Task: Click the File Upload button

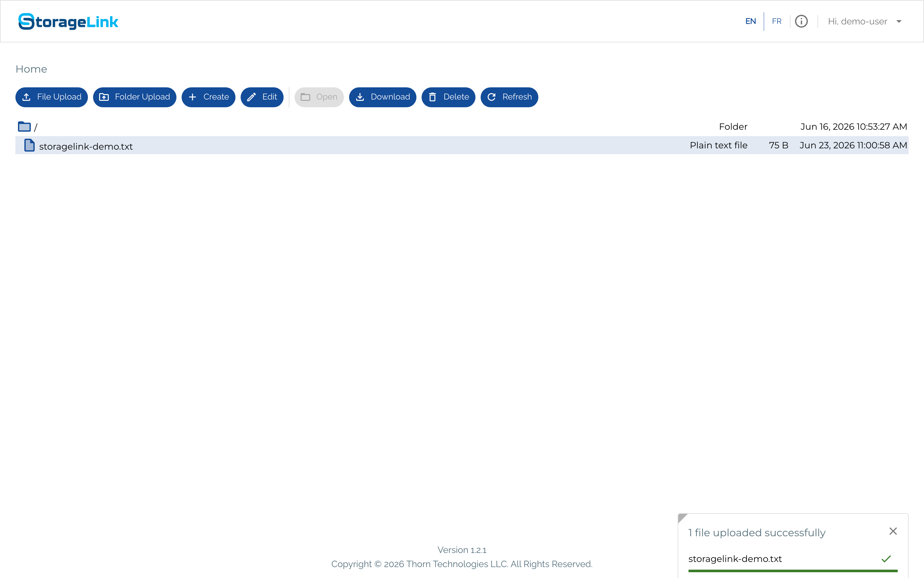Action: (52, 97)
